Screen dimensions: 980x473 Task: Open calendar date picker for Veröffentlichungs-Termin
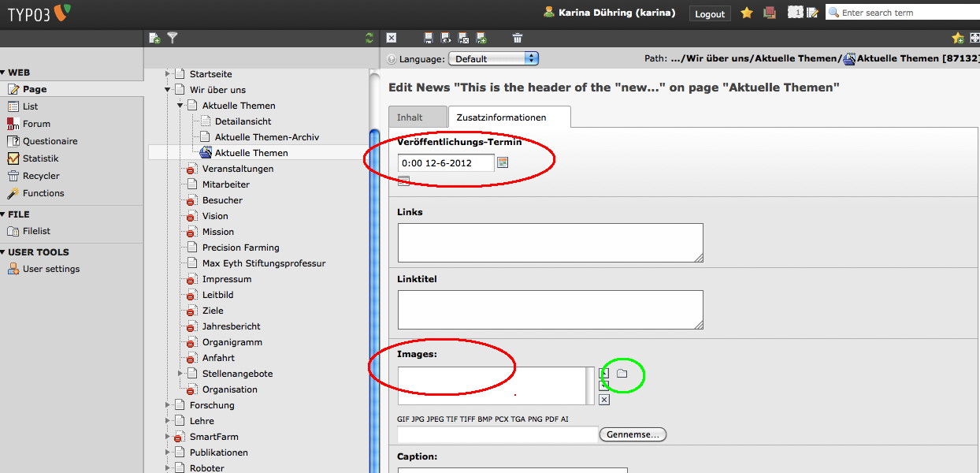point(503,162)
